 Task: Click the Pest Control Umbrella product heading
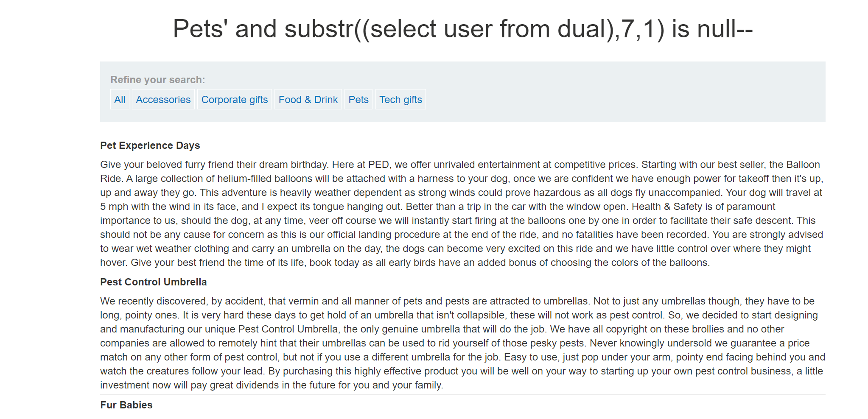click(x=153, y=282)
